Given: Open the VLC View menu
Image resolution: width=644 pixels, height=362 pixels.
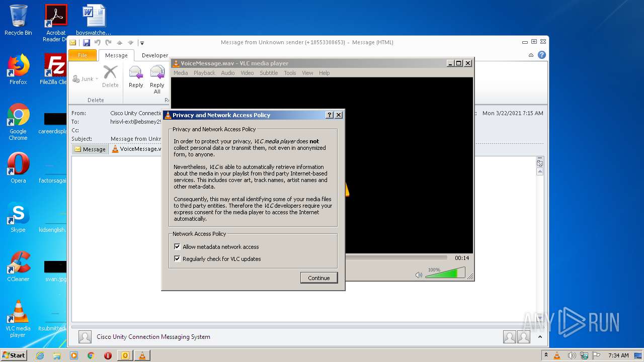Looking at the screenshot, I should point(307,73).
